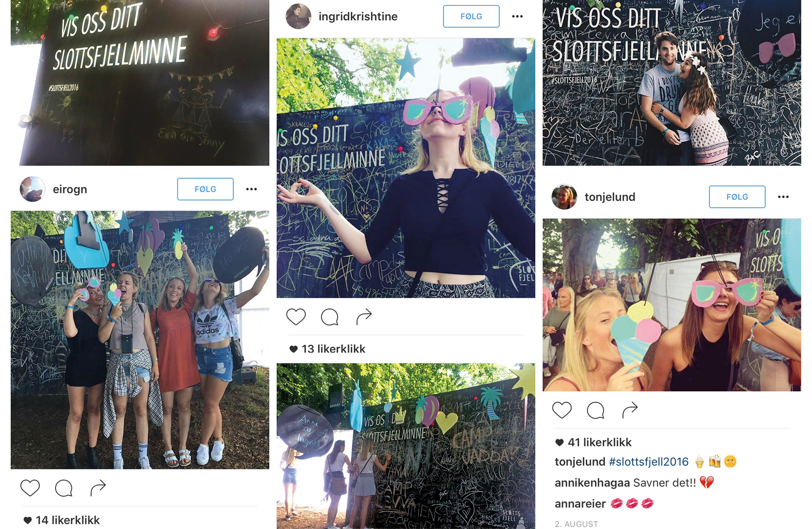Open more options for ingridkrishtine's post
The width and height of the screenshot is (812, 529).
coord(518,16)
